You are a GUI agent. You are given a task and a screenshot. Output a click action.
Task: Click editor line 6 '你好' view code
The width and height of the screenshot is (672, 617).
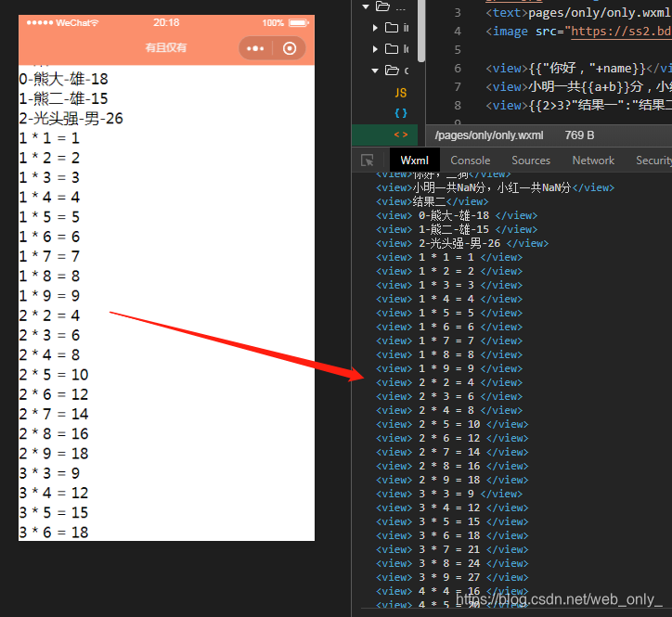coord(578,68)
